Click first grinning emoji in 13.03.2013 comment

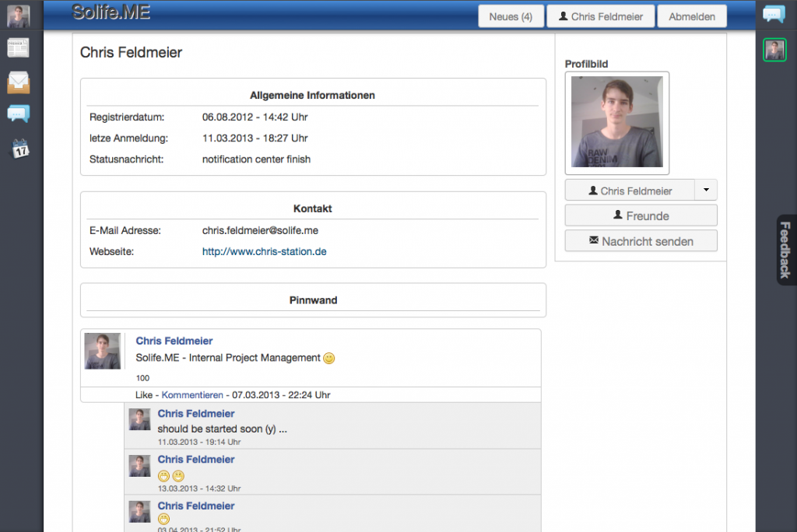click(163, 475)
